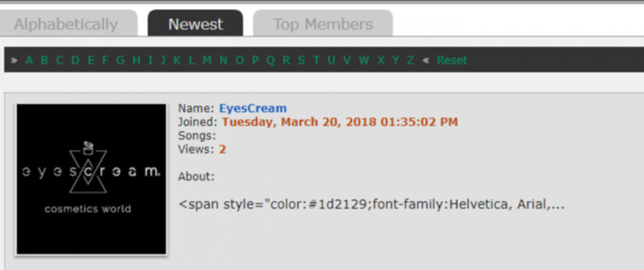Show members starting with X
The image size is (644, 270).
381,60
